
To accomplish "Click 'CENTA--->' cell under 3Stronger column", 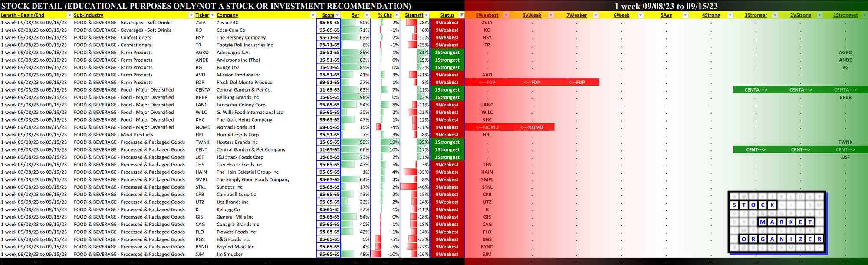I will [x=756, y=90].
